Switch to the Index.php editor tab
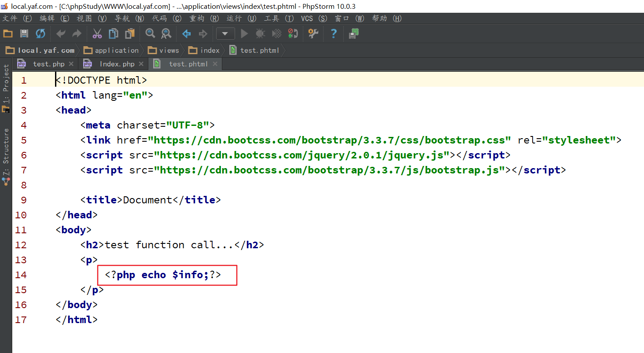 point(117,64)
